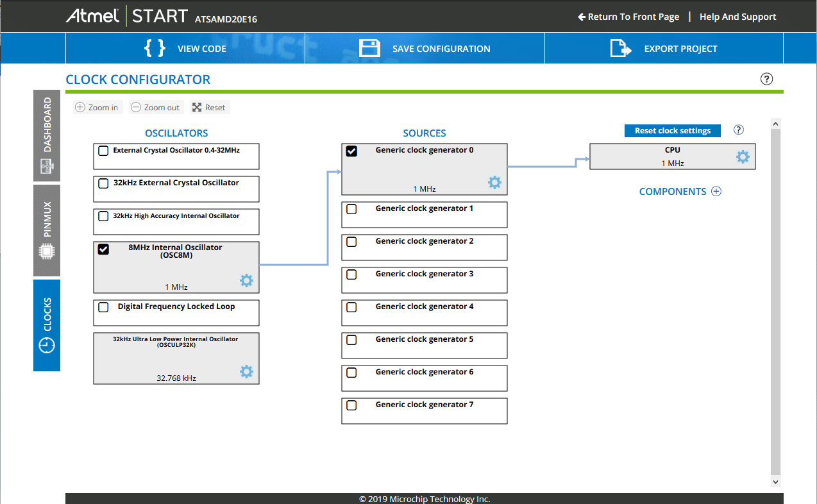Click OSCILLATORS column heading
The width and height of the screenshot is (817, 504).
[176, 133]
